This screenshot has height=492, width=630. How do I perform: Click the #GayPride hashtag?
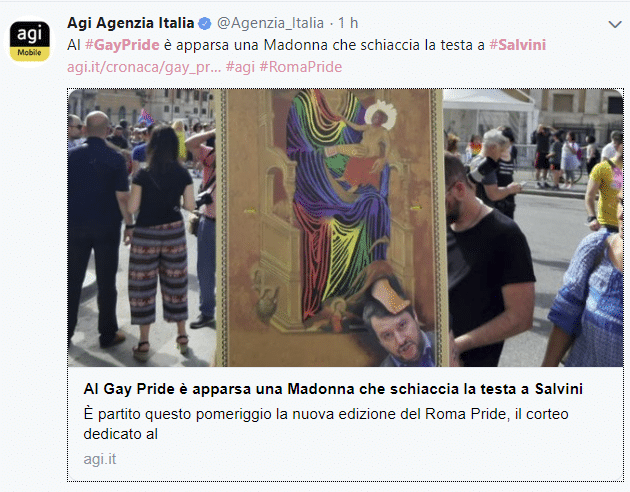[122, 45]
